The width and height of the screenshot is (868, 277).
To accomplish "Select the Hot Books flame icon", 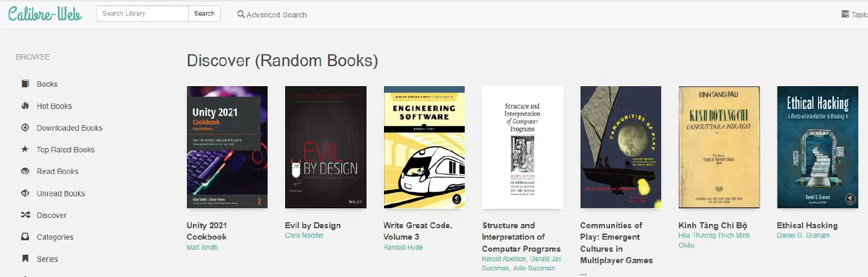I will 25,106.
